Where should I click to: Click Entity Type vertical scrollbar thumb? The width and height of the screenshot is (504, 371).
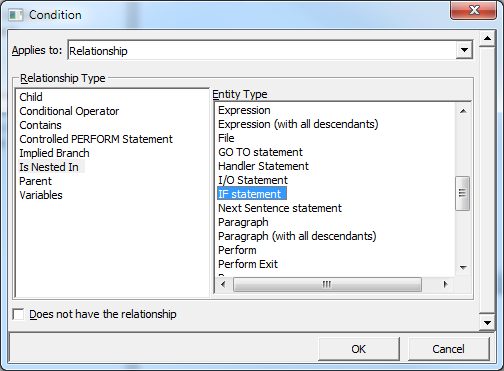[x=463, y=193]
